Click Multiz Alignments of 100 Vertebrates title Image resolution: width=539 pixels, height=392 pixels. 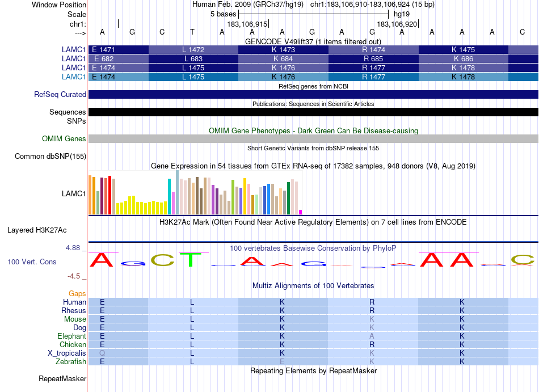coord(313,286)
